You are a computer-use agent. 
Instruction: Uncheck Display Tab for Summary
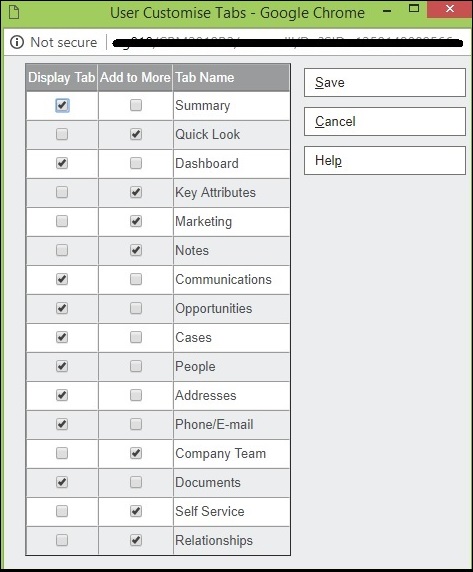[x=62, y=105]
